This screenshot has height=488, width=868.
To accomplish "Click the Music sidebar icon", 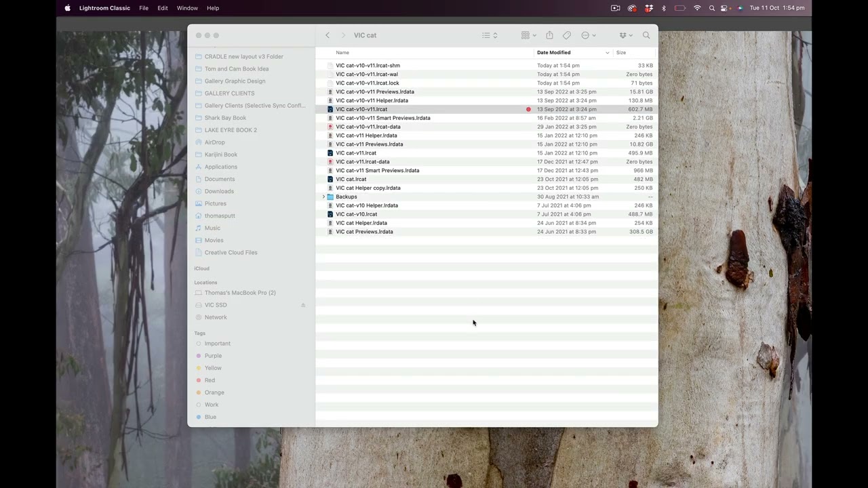I will click(x=199, y=228).
